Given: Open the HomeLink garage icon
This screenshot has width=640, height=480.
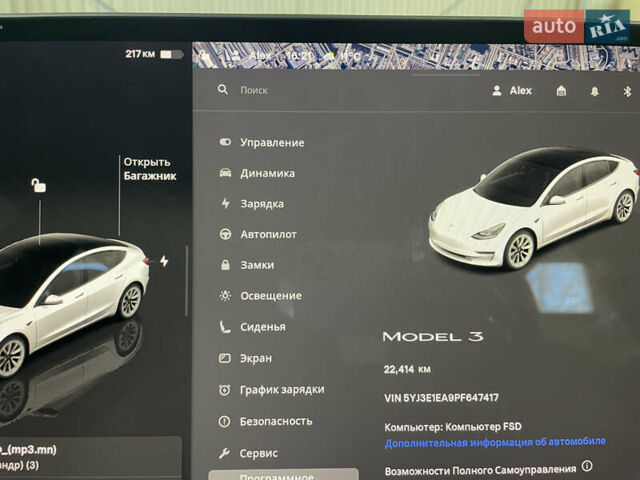Looking at the screenshot, I should (x=561, y=91).
